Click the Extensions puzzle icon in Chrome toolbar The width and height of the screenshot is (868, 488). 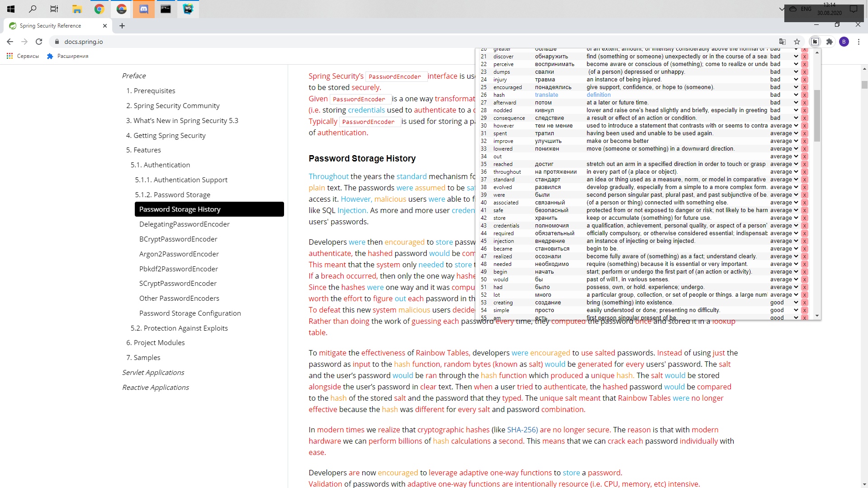[829, 42]
